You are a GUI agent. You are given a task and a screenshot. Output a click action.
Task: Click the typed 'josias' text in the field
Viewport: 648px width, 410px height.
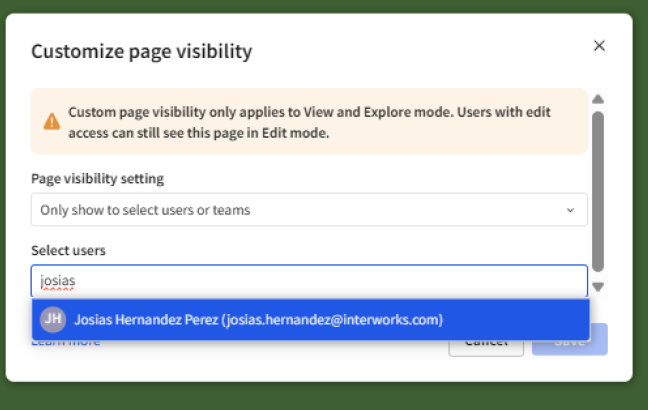pos(58,281)
